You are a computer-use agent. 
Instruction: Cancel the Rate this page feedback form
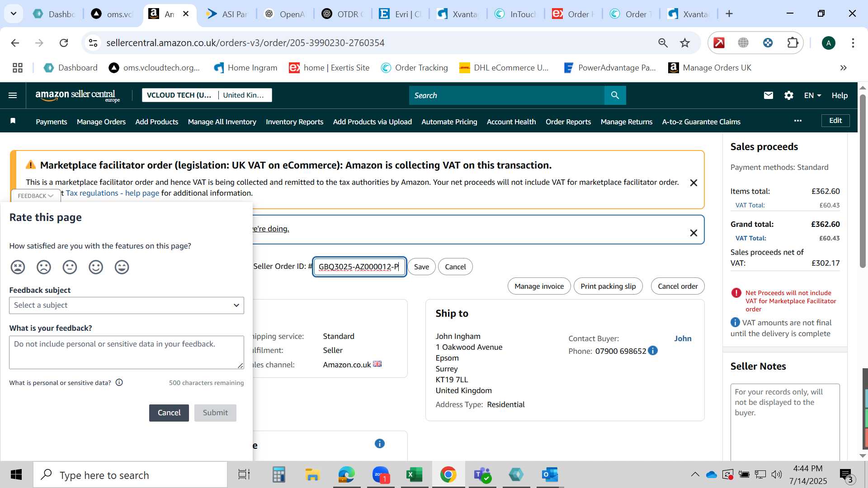point(169,413)
